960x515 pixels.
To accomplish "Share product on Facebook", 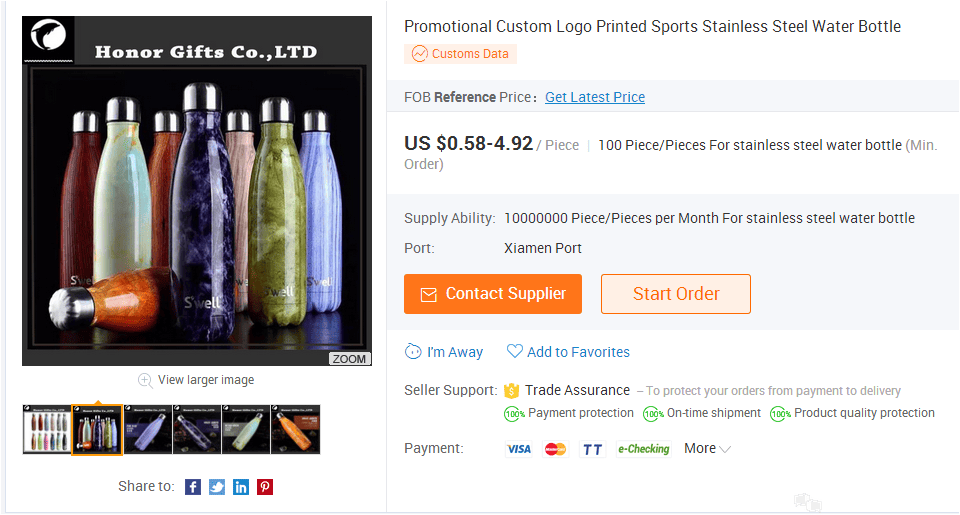I will [193, 487].
